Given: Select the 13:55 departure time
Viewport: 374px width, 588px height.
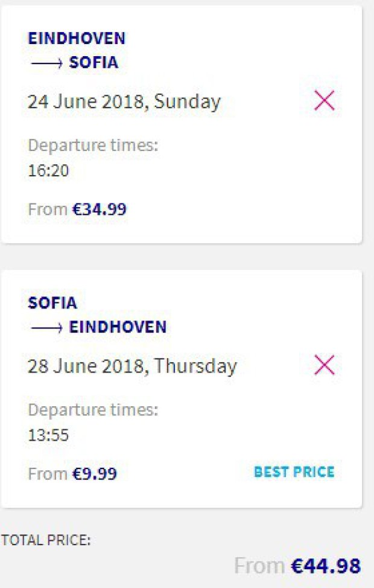Looking at the screenshot, I should tap(48, 435).
